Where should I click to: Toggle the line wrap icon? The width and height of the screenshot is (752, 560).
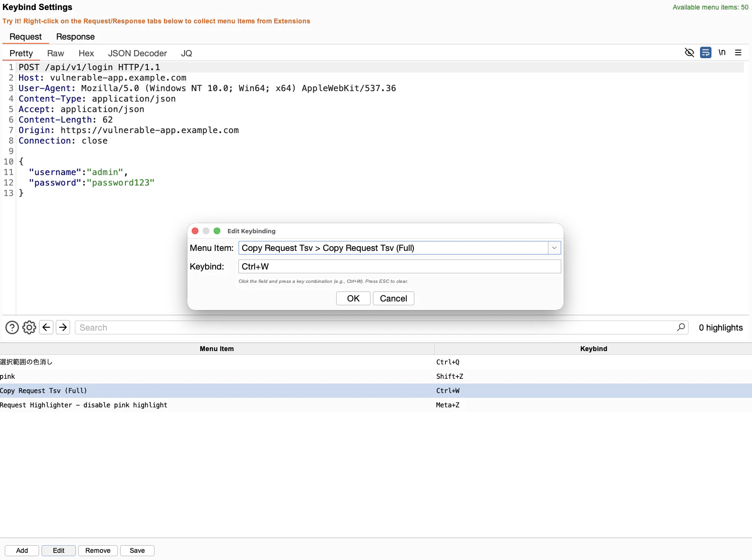[x=706, y=52]
